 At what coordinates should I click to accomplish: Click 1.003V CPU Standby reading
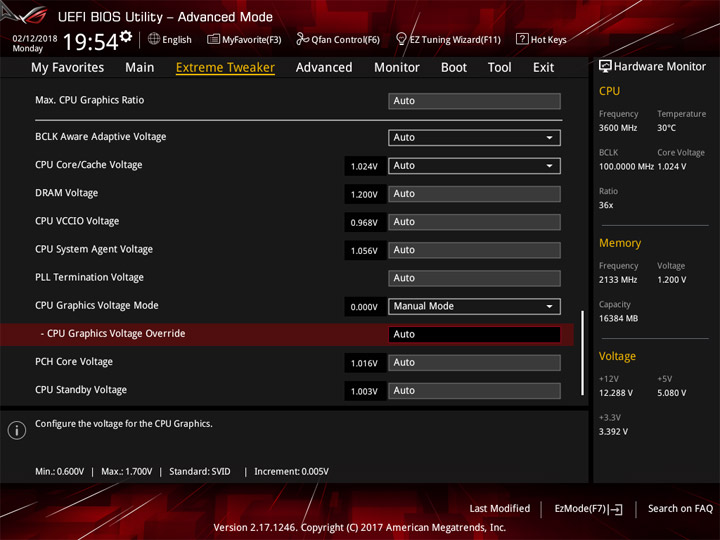coord(364,392)
